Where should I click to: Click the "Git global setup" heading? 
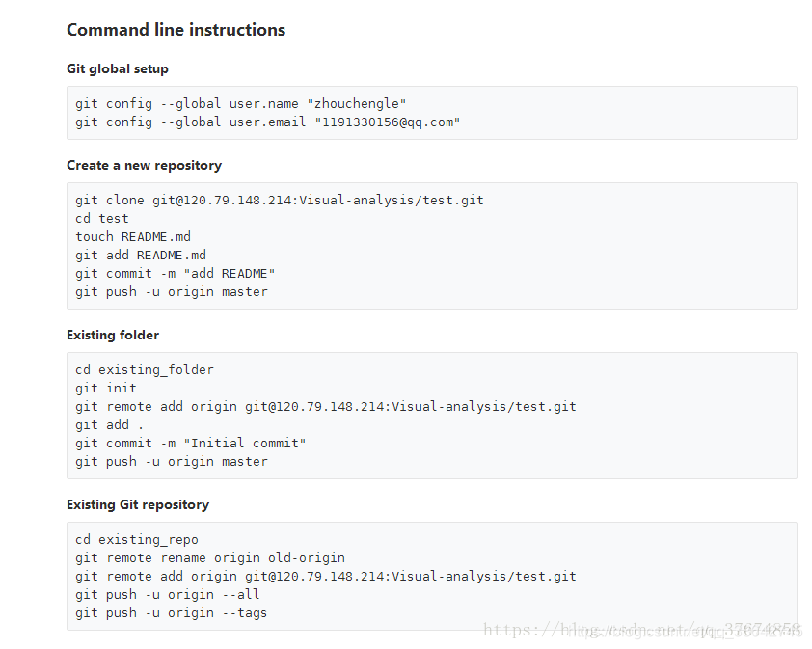(x=118, y=69)
